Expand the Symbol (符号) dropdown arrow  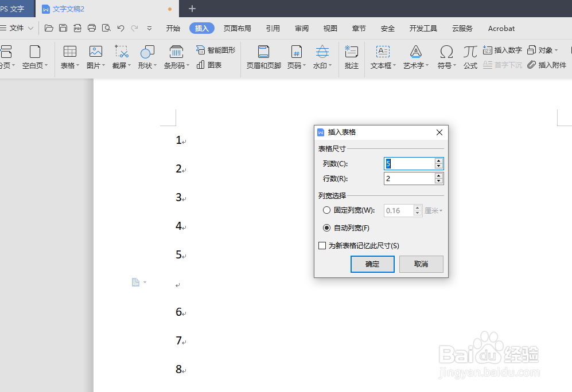click(x=454, y=65)
